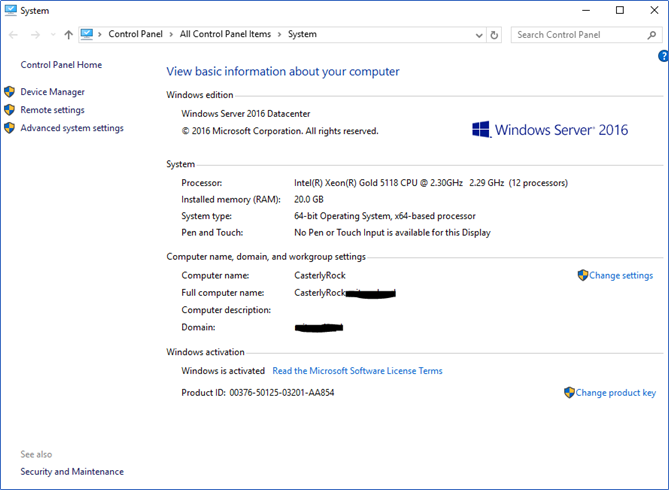Click Change settings for computer name
The width and height of the screenshot is (669, 490).
coord(621,276)
